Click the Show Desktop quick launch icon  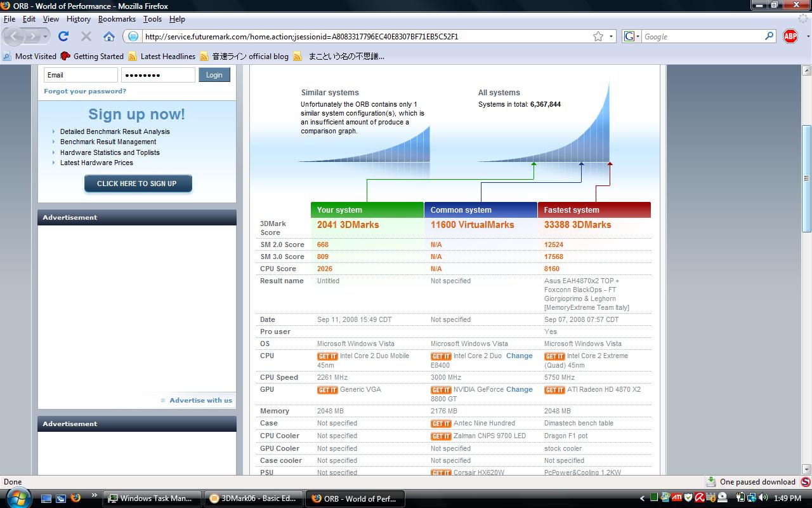pyautogui.click(x=46, y=498)
